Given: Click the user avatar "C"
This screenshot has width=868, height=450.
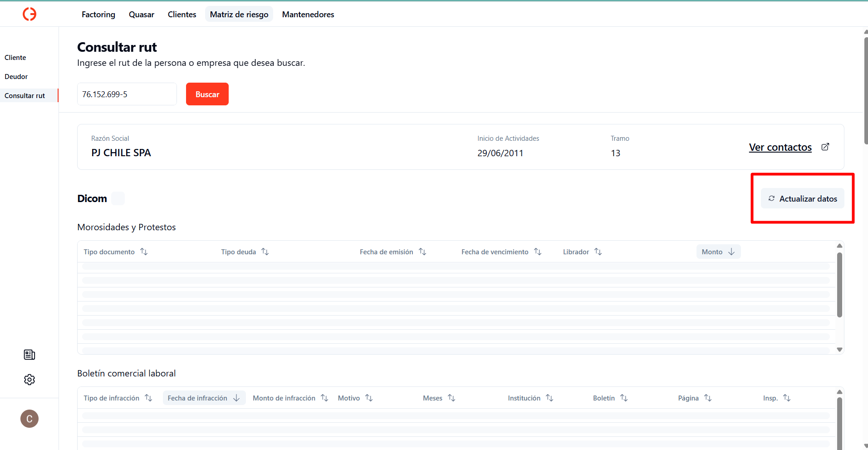Looking at the screenshot, I should click(x=29, y=419).
